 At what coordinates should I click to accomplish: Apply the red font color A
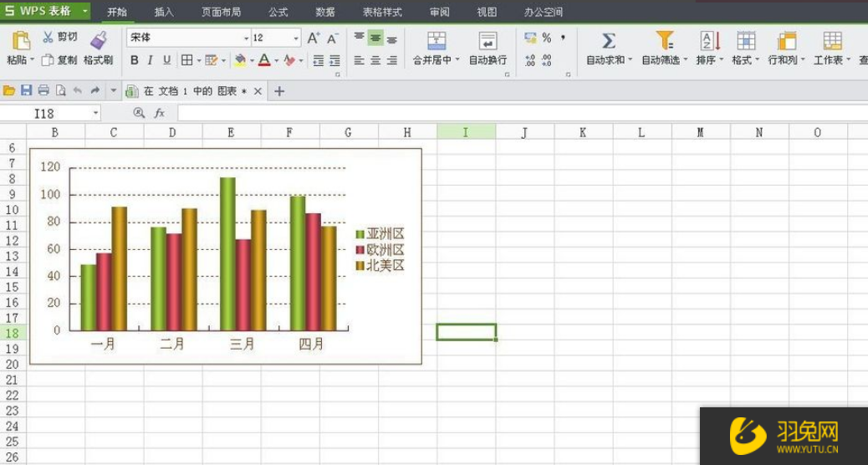(x=264, y=60)
